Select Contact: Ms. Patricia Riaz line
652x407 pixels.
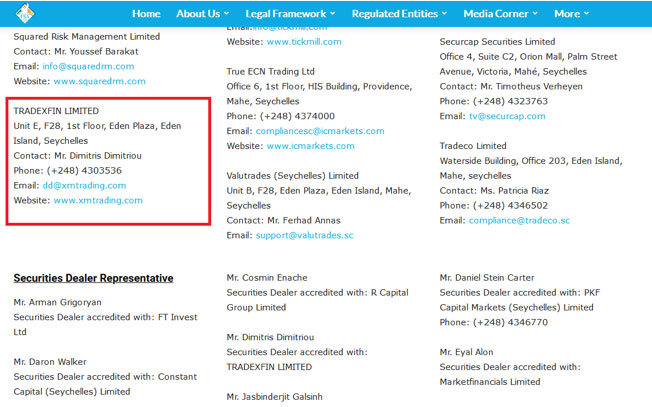(x=494, y=191)
